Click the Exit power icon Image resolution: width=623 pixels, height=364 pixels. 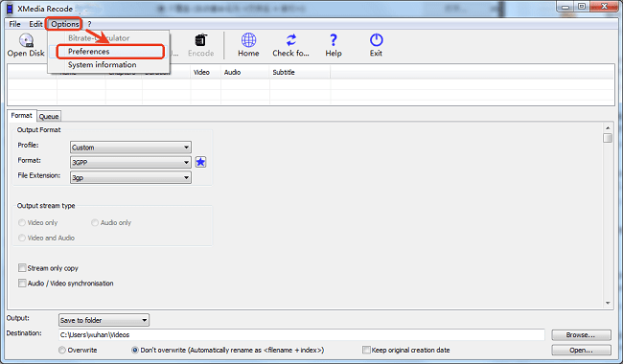377,40
